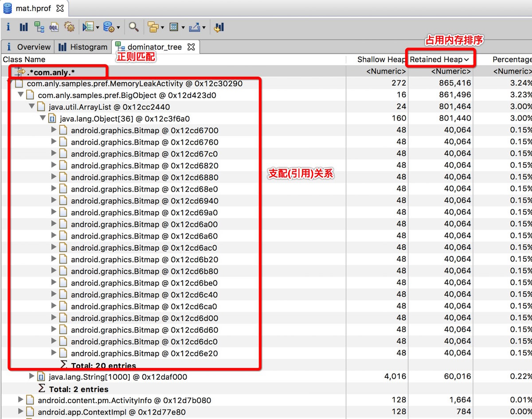Sort by the Class Name column header

pyautogui.click(x=173, y=59)
